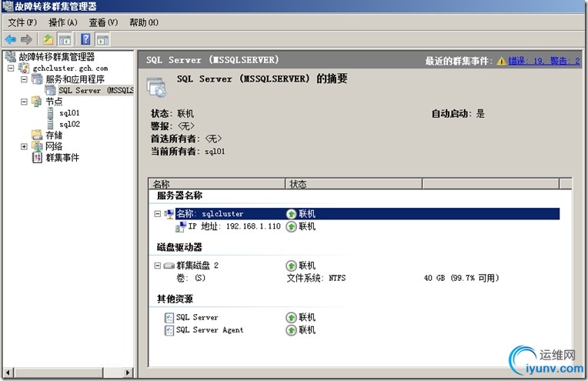Image resolution: width=588 pixels, height=381 pixels.
Task: Click the Forward arrow toolbar icon
Action: pyautogui.click(x=26, y=39)
